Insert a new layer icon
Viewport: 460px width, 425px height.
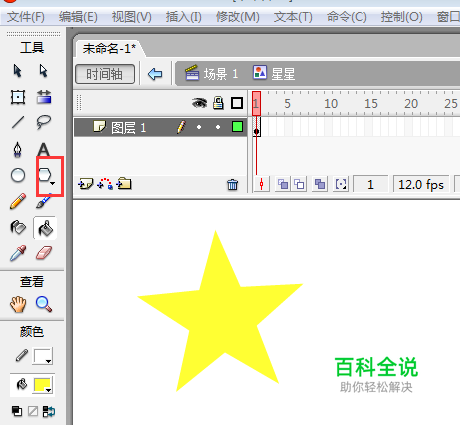click(85, 184)
